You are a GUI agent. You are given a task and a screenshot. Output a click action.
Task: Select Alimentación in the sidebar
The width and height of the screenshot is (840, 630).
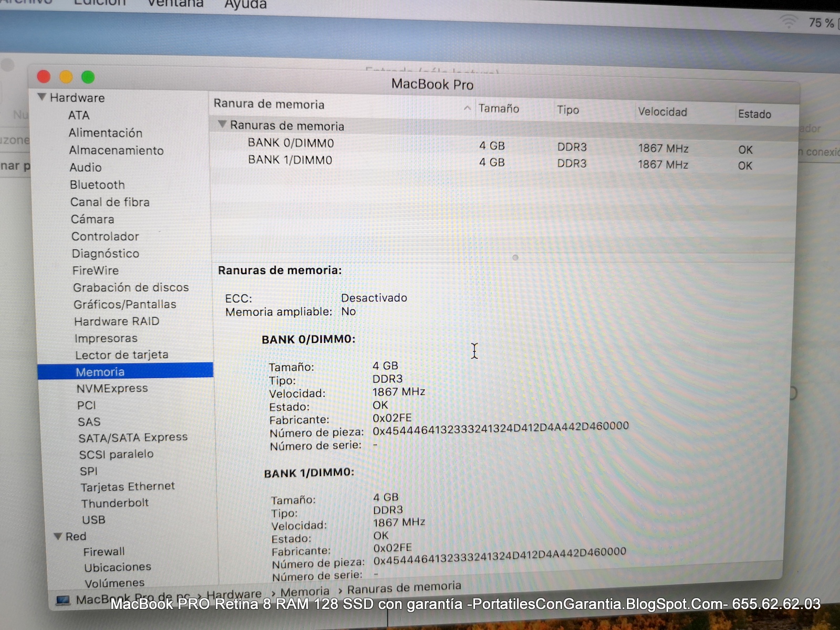(x=106, y=133)
